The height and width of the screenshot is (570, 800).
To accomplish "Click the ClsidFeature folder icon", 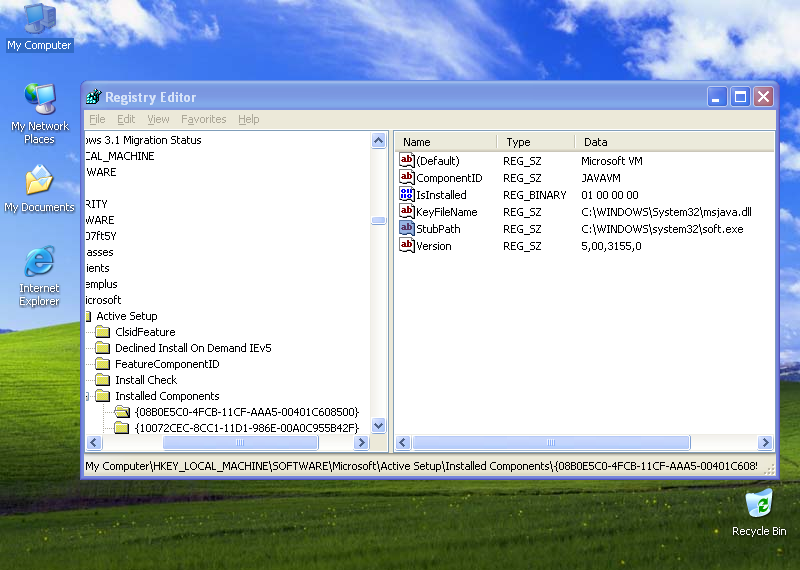I will [103, 332].
